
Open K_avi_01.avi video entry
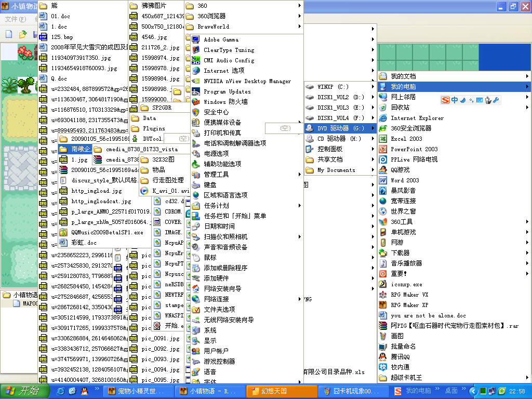(164, 191)
